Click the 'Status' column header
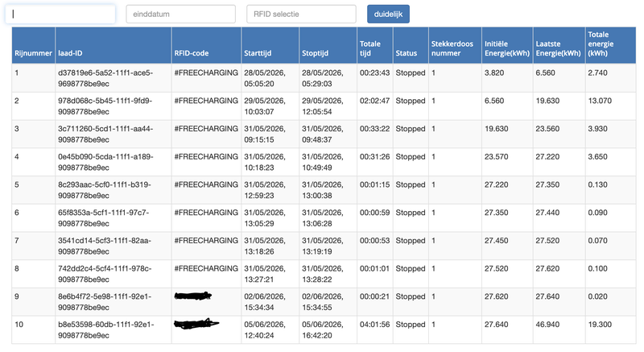Viewport: 644px width, 352px height. (x=407, y=53)
